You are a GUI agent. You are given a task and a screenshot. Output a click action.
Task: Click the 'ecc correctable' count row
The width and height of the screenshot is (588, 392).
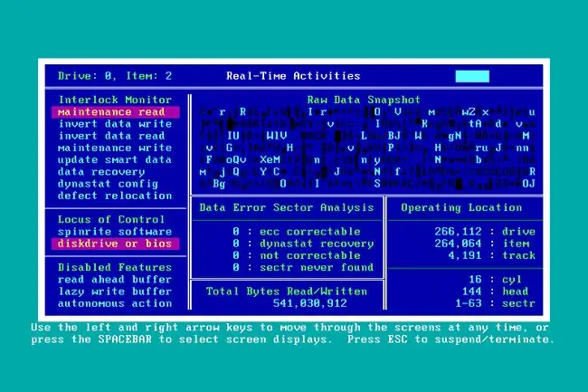pyautogui.click(x=296, y=232)
